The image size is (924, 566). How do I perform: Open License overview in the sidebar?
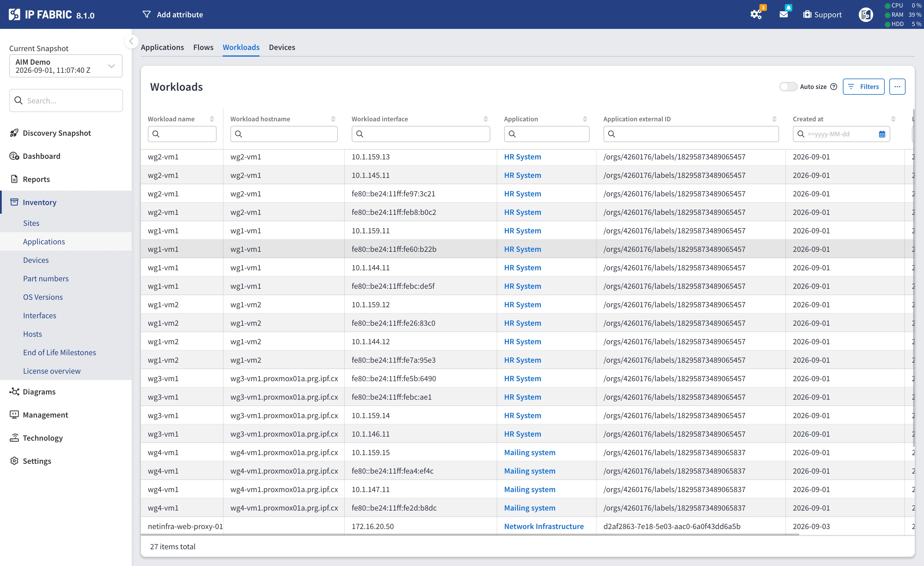(52, 371)
